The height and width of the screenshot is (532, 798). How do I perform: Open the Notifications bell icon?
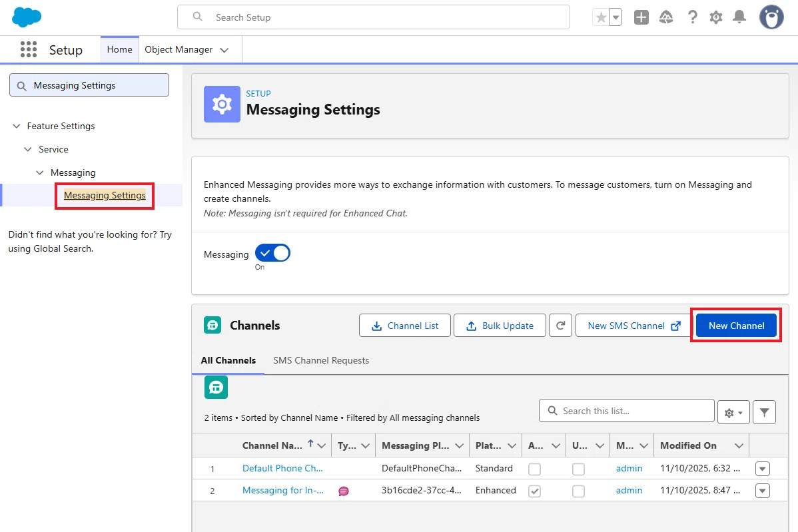739,17
